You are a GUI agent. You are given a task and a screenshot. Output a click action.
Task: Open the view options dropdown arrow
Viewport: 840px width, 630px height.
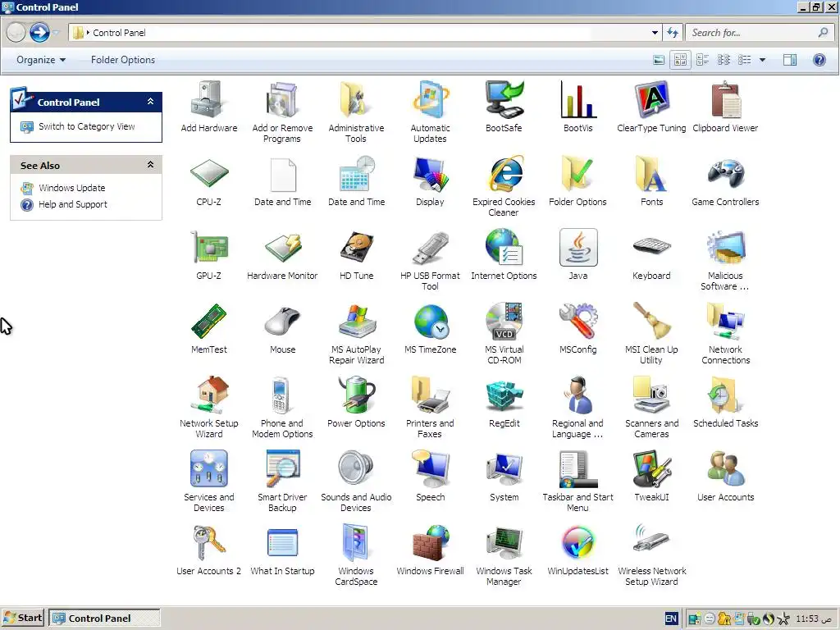(x=762, y=60)
